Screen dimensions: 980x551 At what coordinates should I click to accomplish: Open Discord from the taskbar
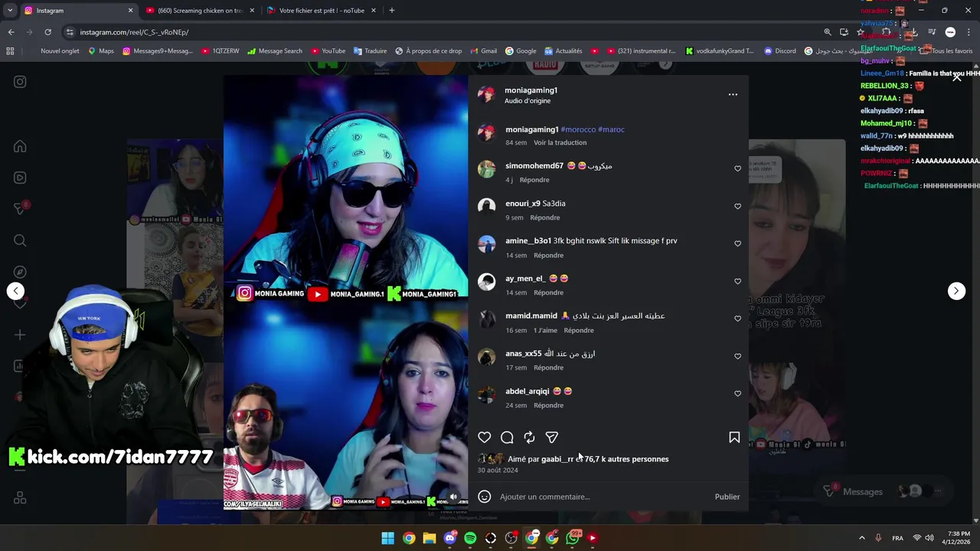point(449,538)
